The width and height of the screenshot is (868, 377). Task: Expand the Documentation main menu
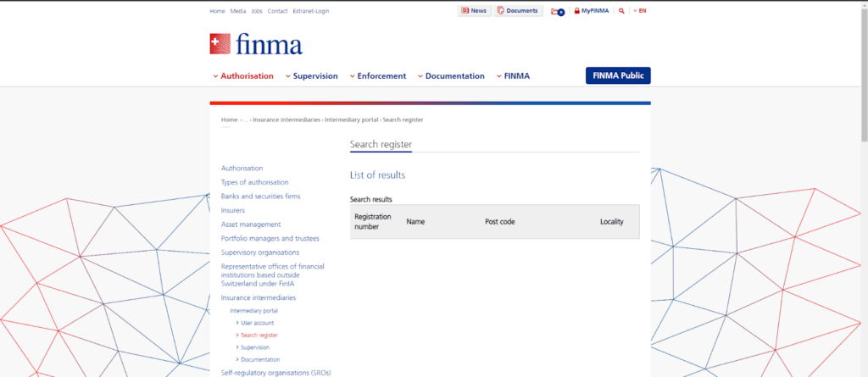(451, 76)
